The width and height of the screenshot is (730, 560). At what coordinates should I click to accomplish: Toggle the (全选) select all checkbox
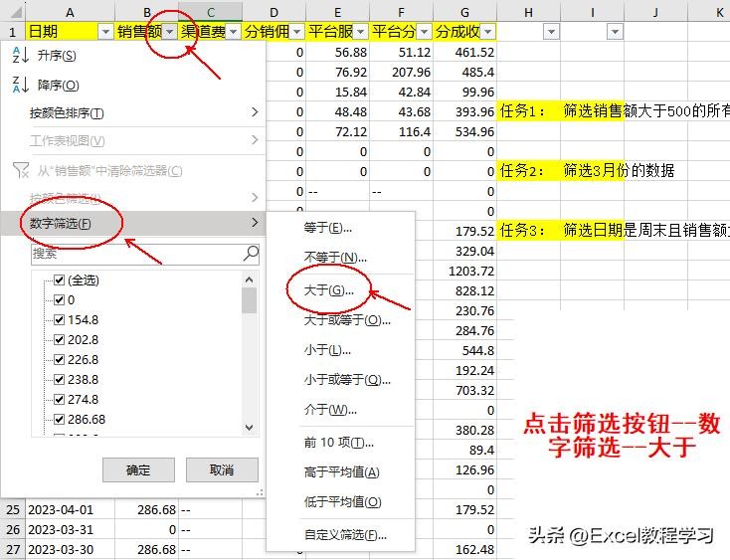[59, 280]
